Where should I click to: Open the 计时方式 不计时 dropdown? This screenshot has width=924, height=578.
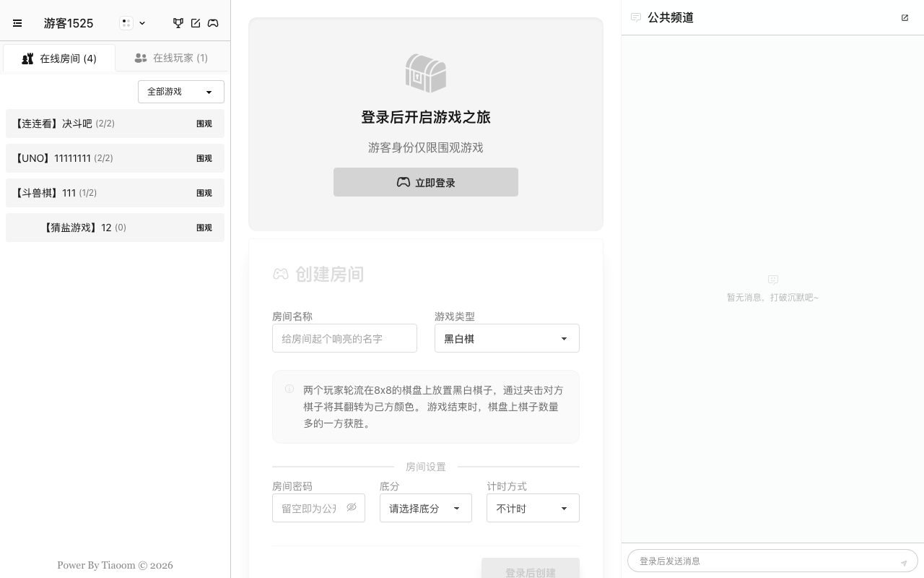coord(533,508)
